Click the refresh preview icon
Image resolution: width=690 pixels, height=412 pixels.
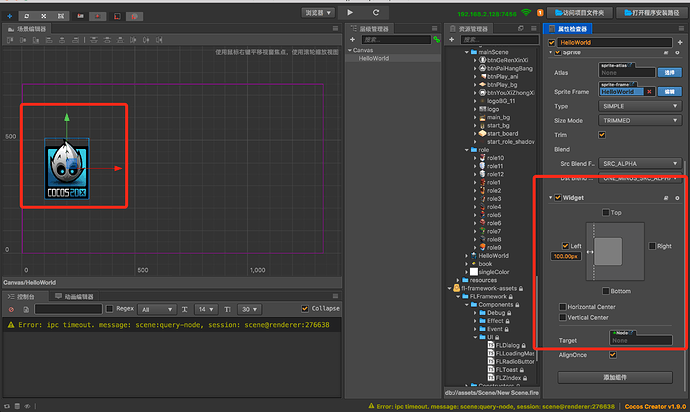[x=376, y=12]
